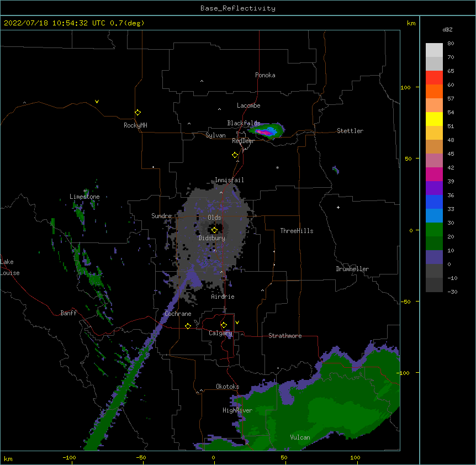The width and height of the screenshot is (476, 465).
Task: Click the Airdrie label
Action: [x=223, y=297]
